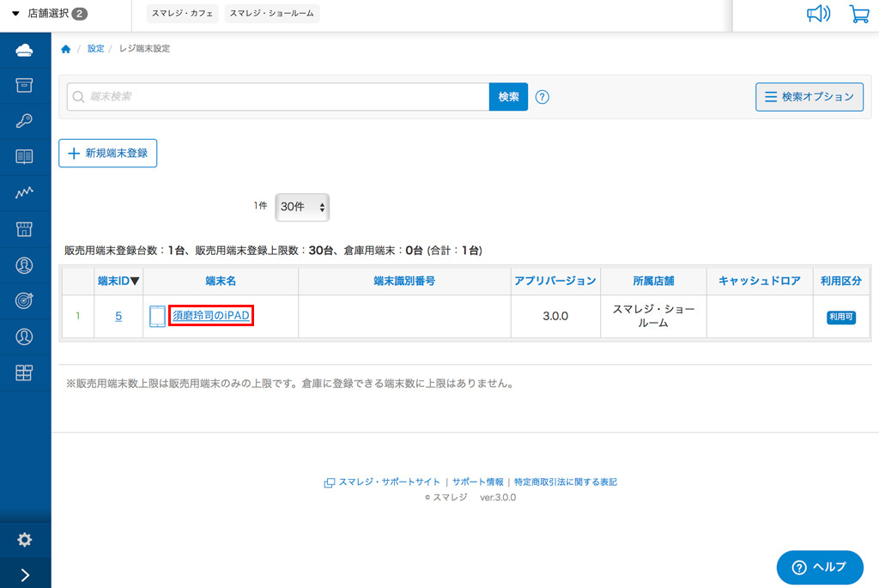Viewport: 879px width, 588px height.
Task: Open the line chart analytics icon
Action: pos(25,193)
